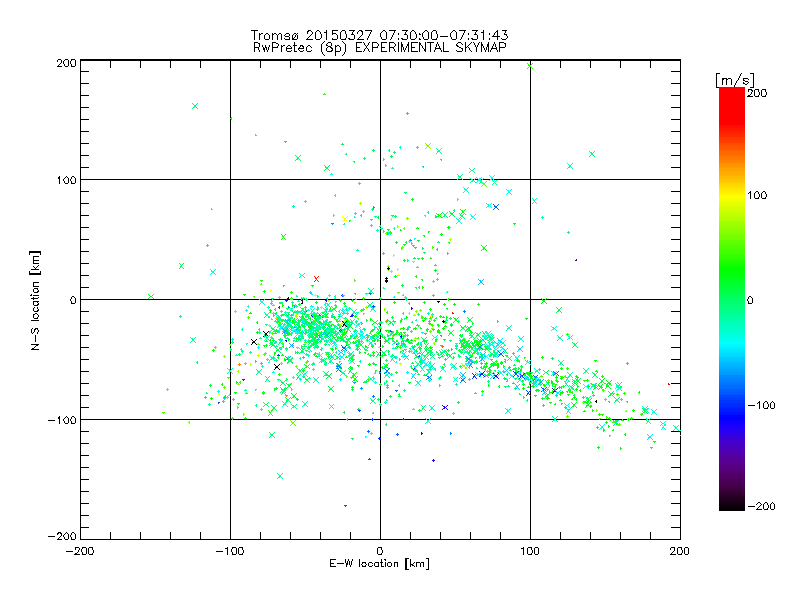Click the 'E-W location [km]' axis label
The height and width of the screenshot is (600, 800).
click(379, 563)
